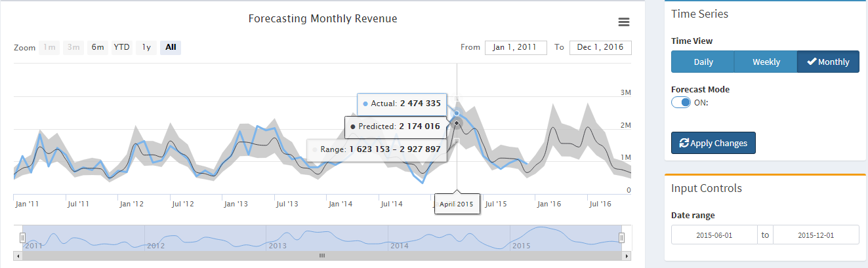Screen dimensions: 868x268
Task: Toggle Forecast Mode switch off
Action: point(681,102)
